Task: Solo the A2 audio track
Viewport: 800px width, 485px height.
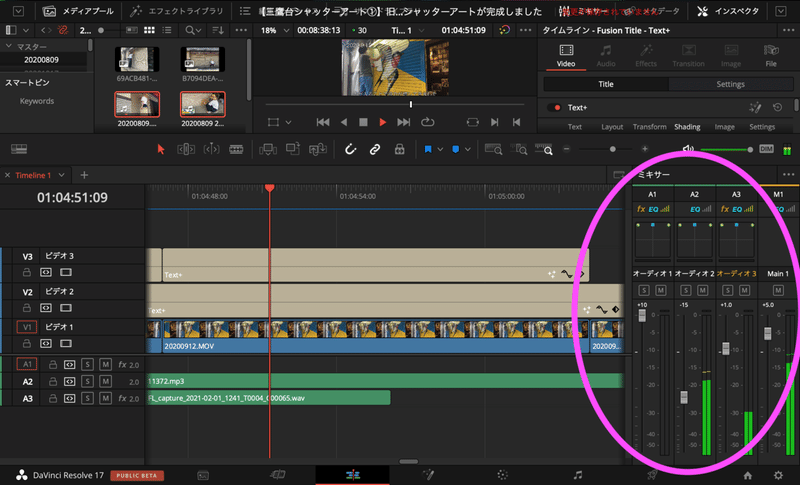Action: coord(87,381)
